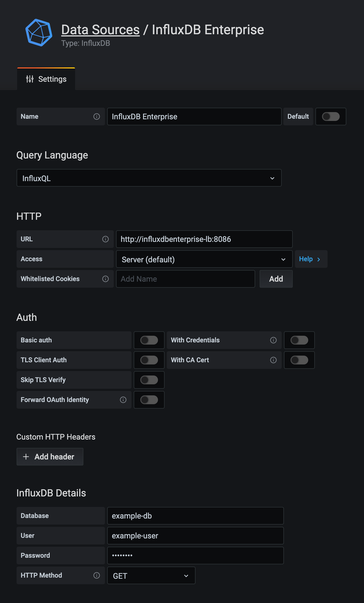Click the Add button for whitelisted cookies
Screen dimensions: 364x603
point(276,279)
